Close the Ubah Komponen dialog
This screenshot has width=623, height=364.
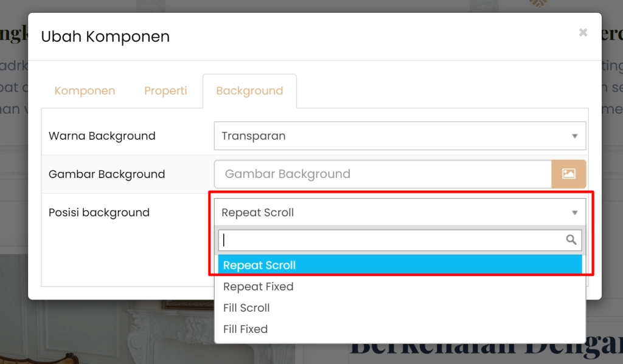(583, 33)
